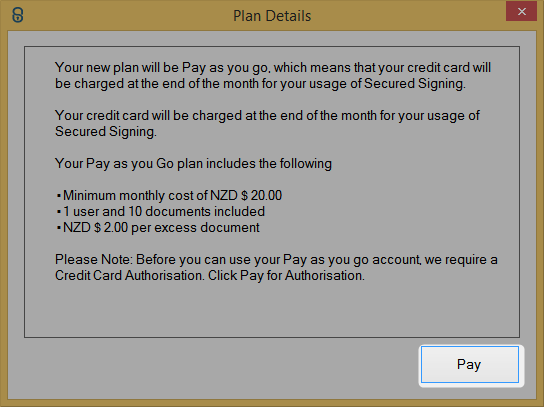544x407 pixels.
Task: Click the second paragraph about credit card charges
Action: (x=267, y=123)
